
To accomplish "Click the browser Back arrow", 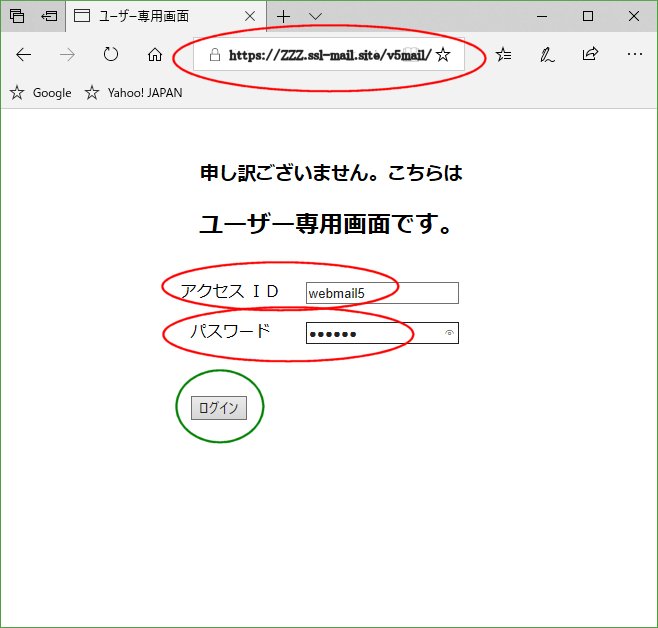I will 24,55.
